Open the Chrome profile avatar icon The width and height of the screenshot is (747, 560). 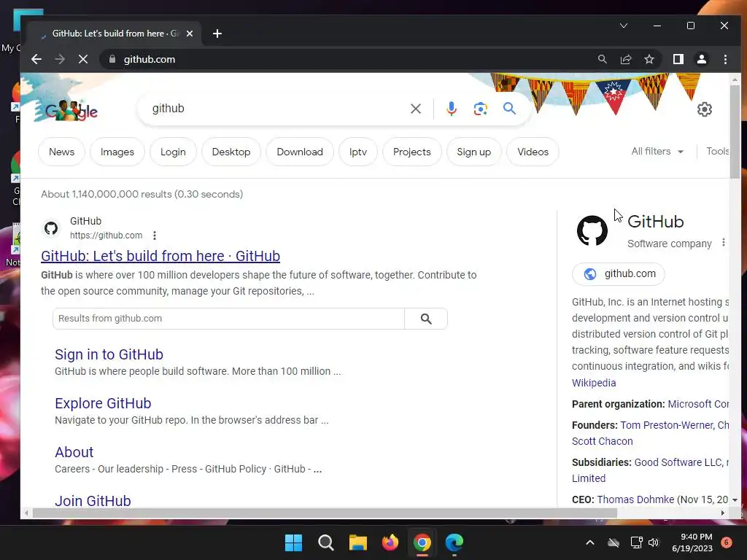pyautogui.click(x=702, y=59)
